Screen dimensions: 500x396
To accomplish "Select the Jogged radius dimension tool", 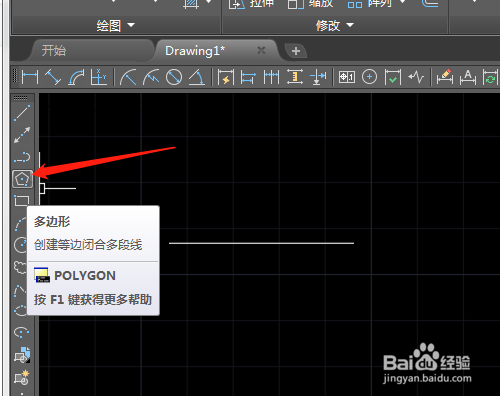I will point(151,77).
